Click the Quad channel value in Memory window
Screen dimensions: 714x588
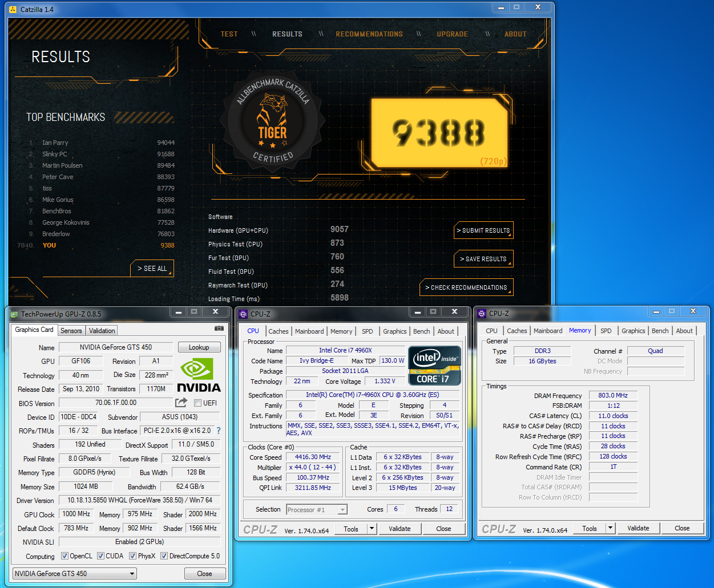pyautogui.click(x=655, y=351)
